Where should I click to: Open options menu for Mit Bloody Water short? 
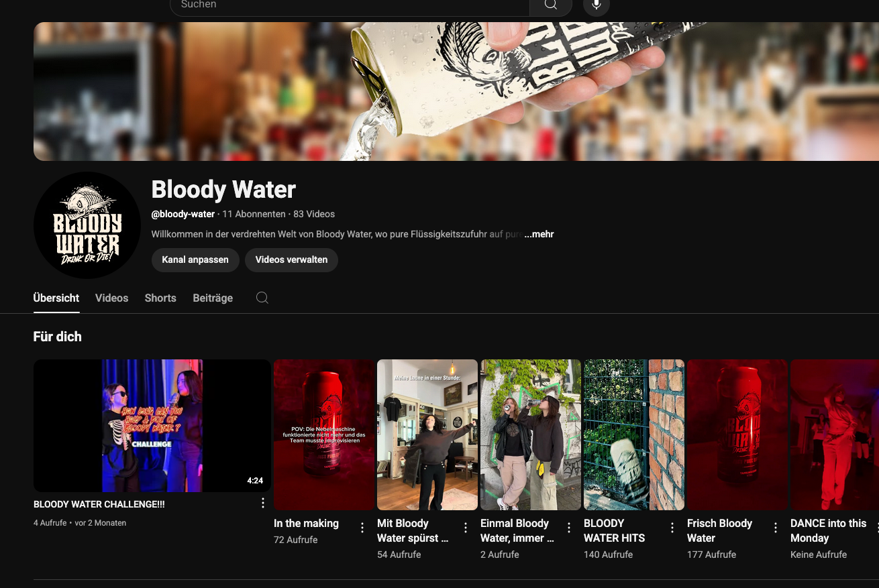tap(466, 528)
